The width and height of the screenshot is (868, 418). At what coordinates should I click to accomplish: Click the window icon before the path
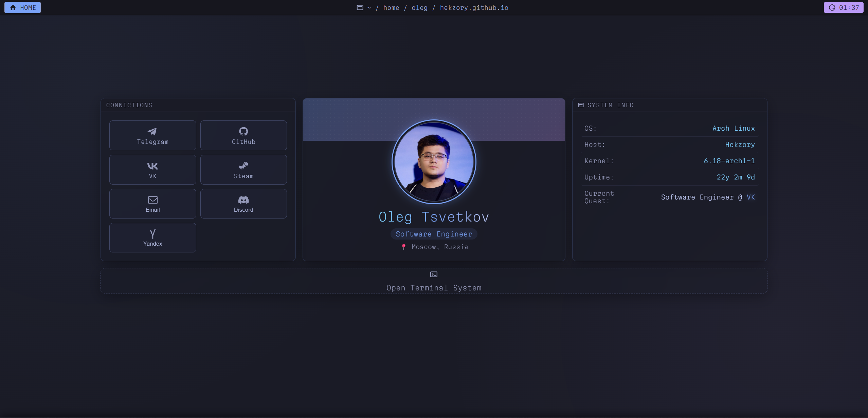[x=360, y=7]
